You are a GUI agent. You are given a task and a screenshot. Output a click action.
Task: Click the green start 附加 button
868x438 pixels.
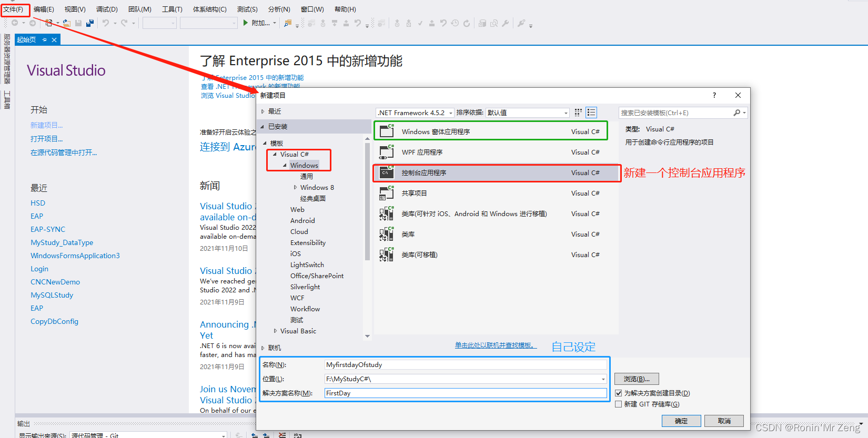pos(259,23)
